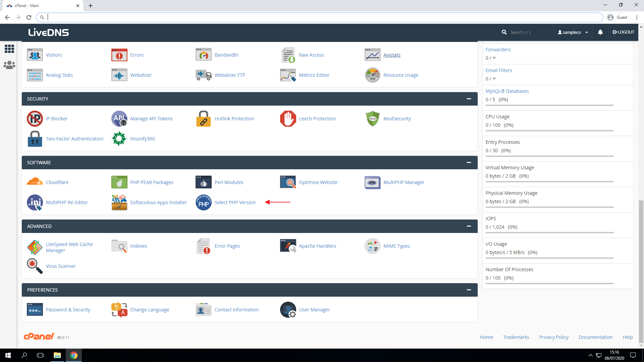The height and width of the screenshot is (362, 644).
Task: Open the Errors icon
Action: [119, 55]
